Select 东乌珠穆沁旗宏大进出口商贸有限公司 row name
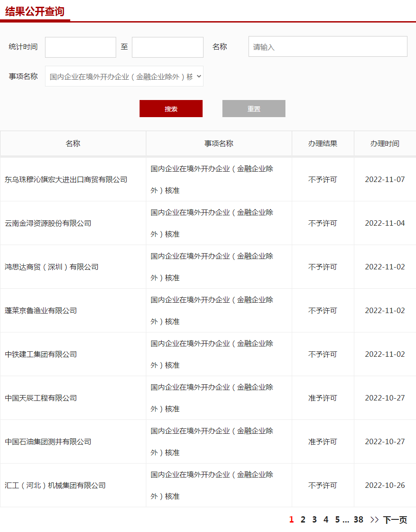Screen dimensions: 416x532 (x=66, y=179)
